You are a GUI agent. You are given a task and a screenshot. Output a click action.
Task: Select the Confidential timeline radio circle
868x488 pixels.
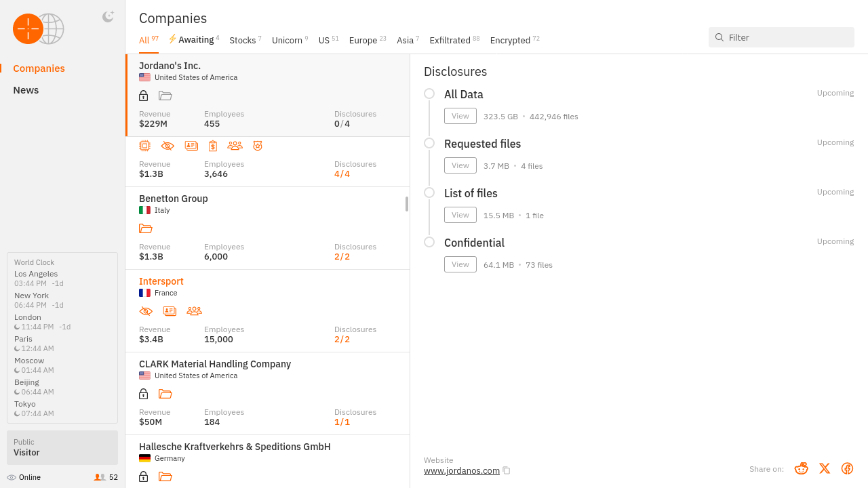coord(429,242)
